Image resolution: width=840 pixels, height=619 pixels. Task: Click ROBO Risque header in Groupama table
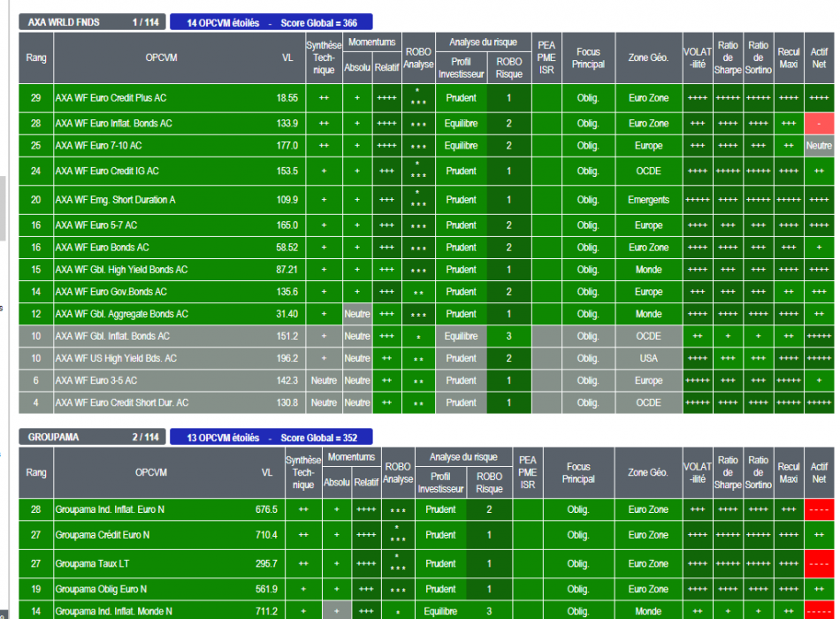click(x=489, y=482)
